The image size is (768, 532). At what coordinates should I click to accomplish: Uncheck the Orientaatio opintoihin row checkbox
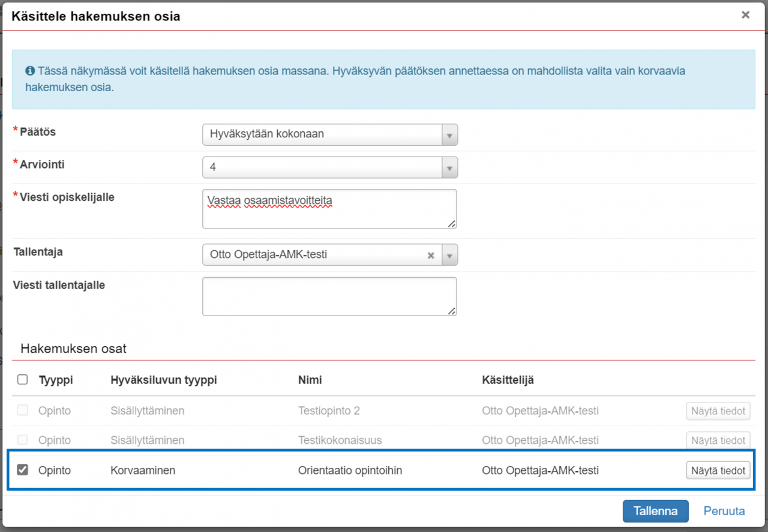[x=22, y=470]
